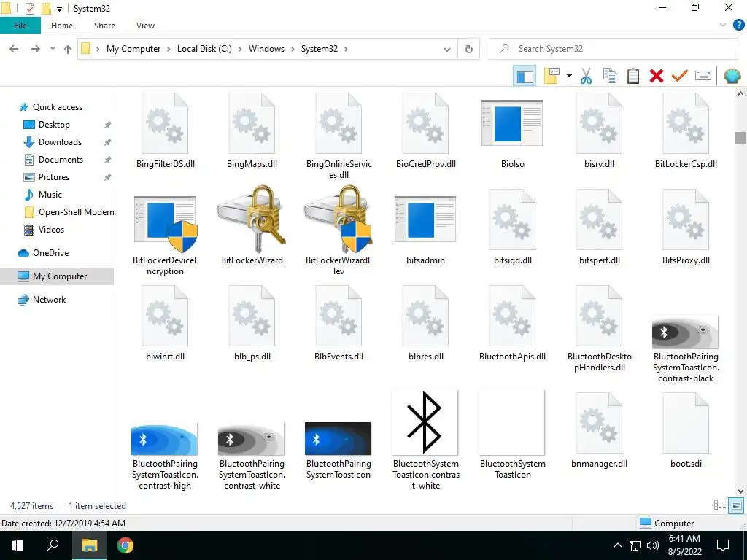Open the folder options dropdown arrow
The width and height of the screenshot is (747, 560).
tap(569, 76)
